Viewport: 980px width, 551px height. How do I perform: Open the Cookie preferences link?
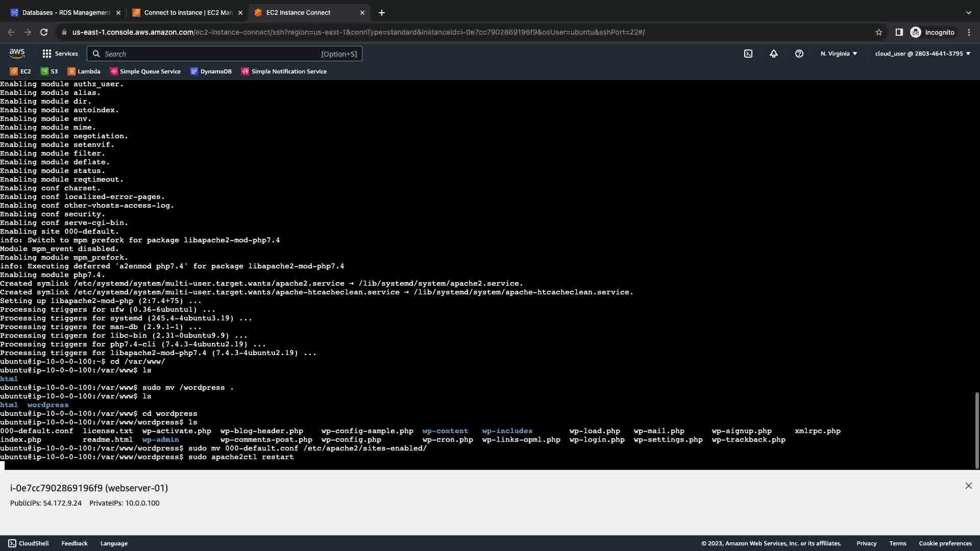pyautogui.click(x=945, y=543)
